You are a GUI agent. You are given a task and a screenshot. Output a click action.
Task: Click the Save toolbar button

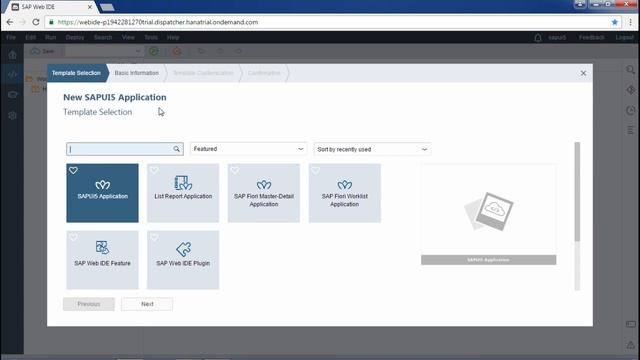(x=42, y=51)
